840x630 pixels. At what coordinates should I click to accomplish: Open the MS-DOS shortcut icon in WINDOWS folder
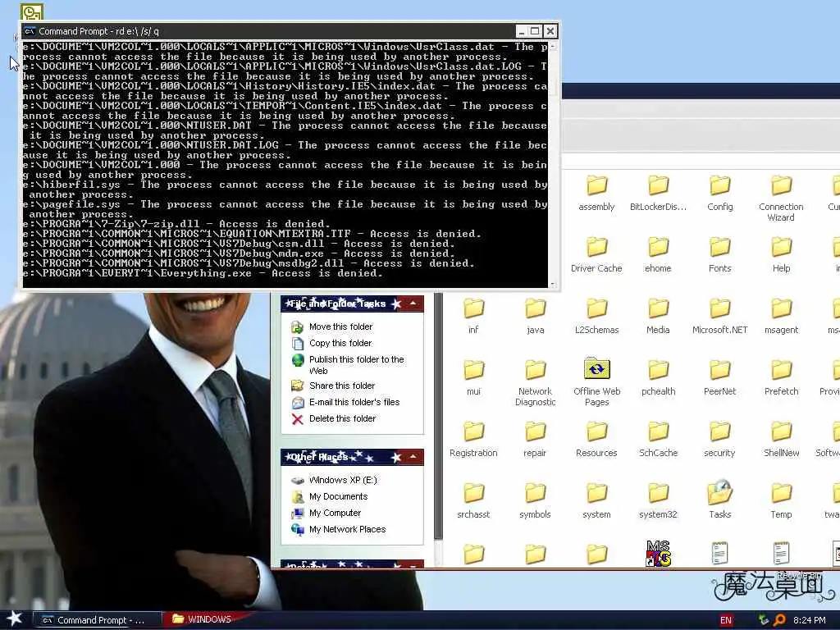(x=659, y=553)
